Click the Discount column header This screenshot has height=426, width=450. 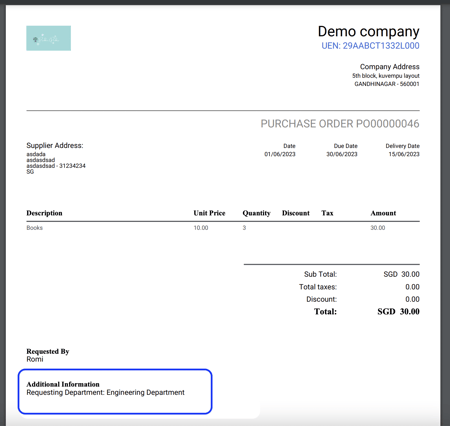tap(296, 213)
